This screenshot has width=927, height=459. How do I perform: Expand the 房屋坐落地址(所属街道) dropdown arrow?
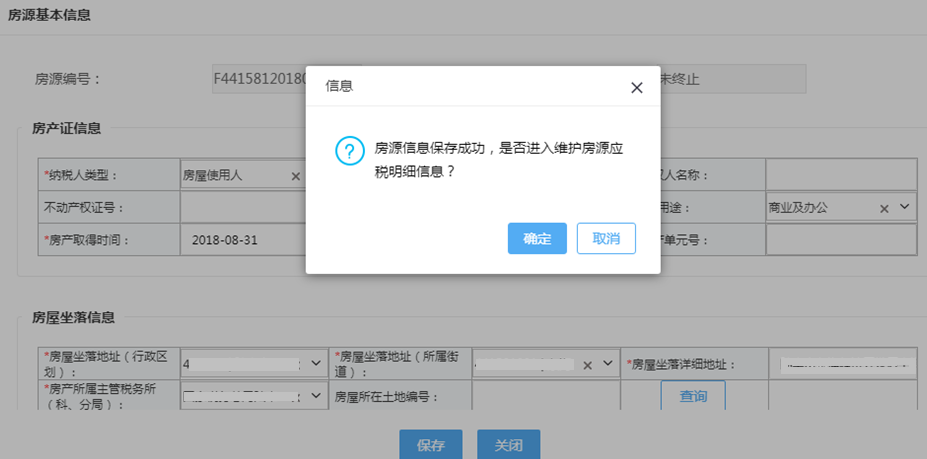click(x=607, y=363)
